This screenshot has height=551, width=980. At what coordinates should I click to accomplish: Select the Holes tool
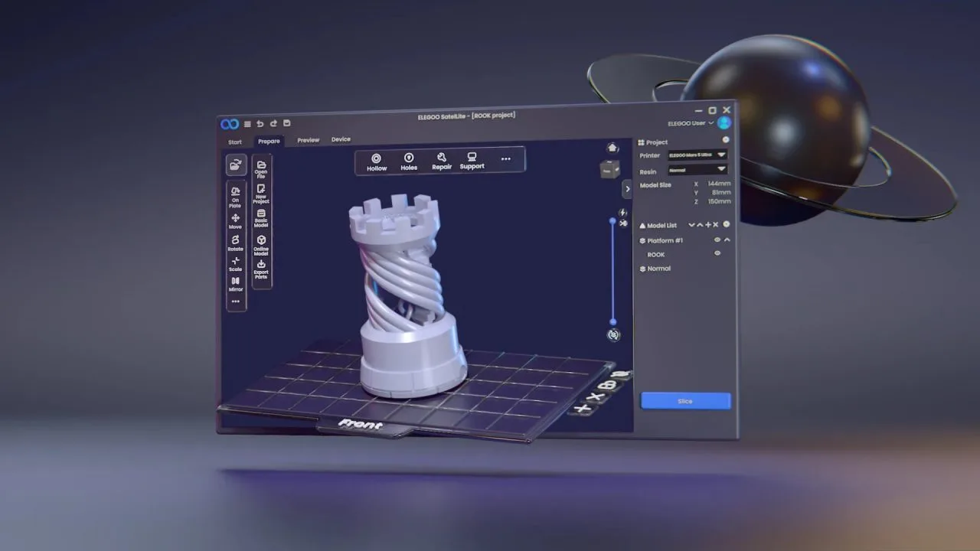click(409, 161)
